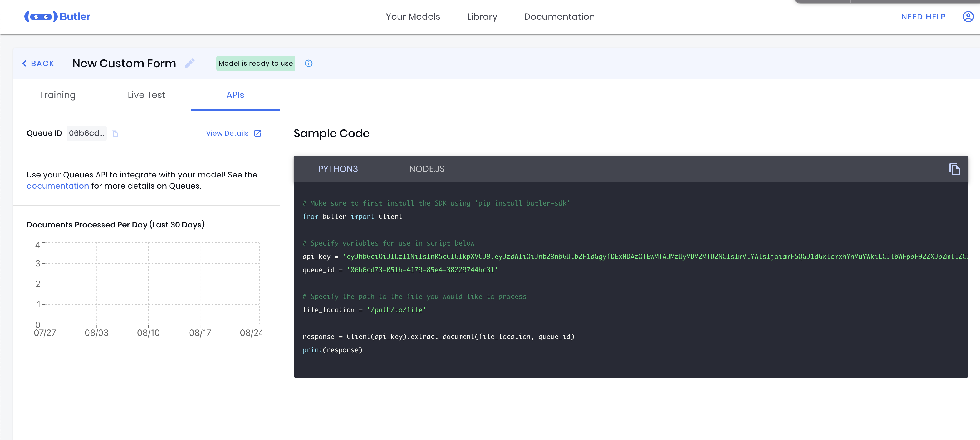Copy the Queue ID with copy icon
The width and height of the screenshot is (980, 440).
pyautogui.click(x=115, y=133)
